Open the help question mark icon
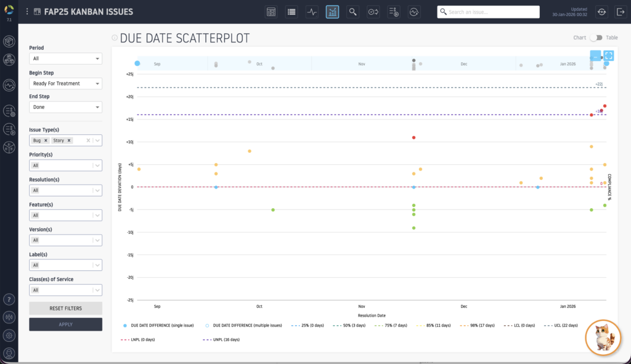 point(9,300)
